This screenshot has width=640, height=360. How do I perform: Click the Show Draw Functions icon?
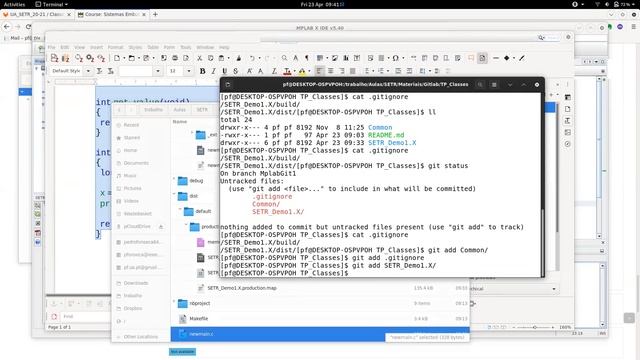pyautogui.click(x=522, y=58)
